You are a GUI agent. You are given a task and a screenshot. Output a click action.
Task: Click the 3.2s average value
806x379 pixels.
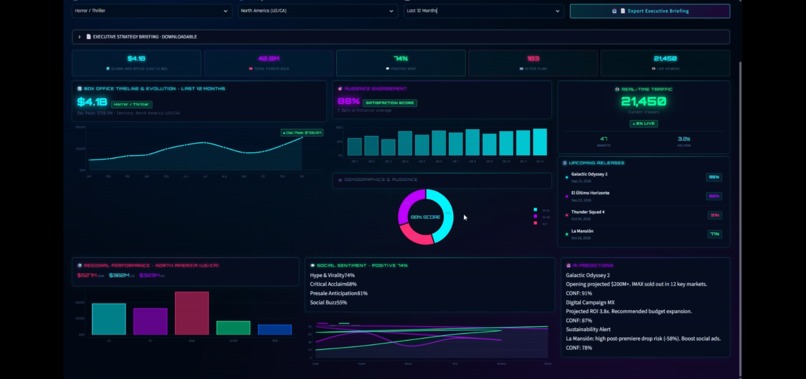(684, 139)
